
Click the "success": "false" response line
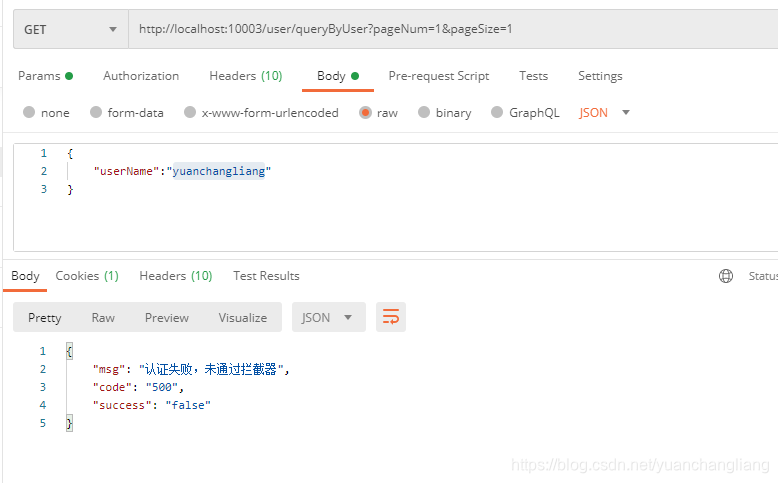click(152, 405)
